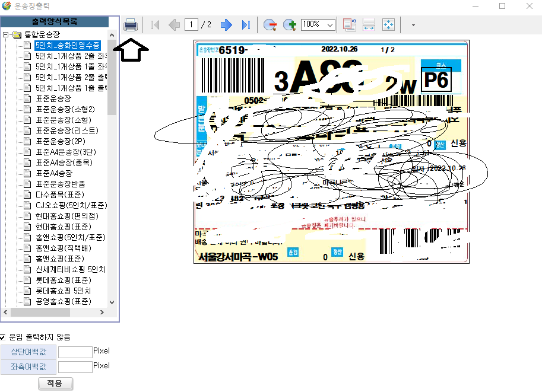The width and height of the screenshot is (542, 392).
Task: Click the 좌측여백값 input field
Action: [75, 366]
